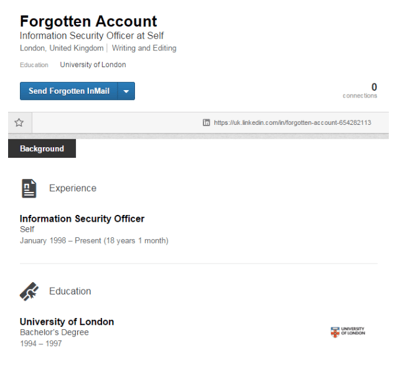Click the Education section heading
The width and height of the screenshot is (400, 369).
(x=70, y=291)
